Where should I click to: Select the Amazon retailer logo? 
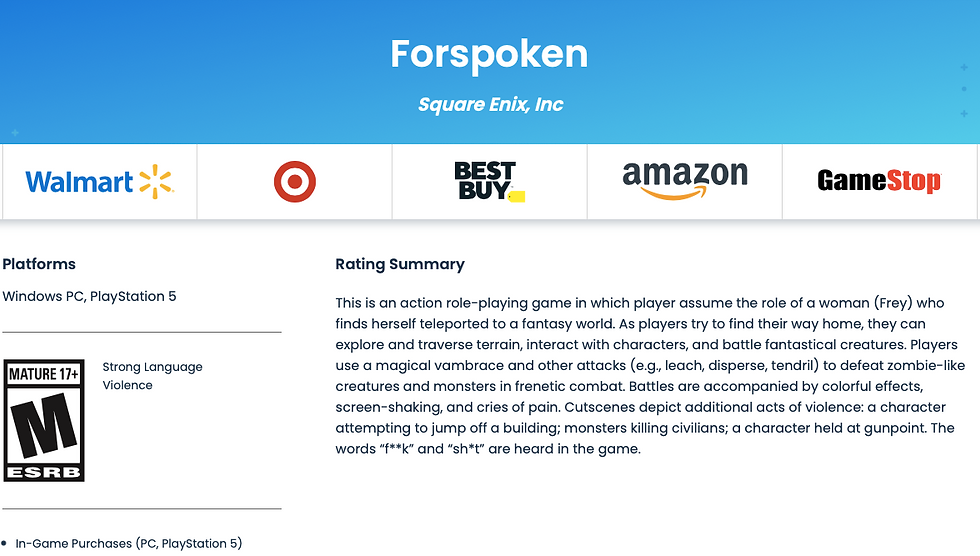685,180
